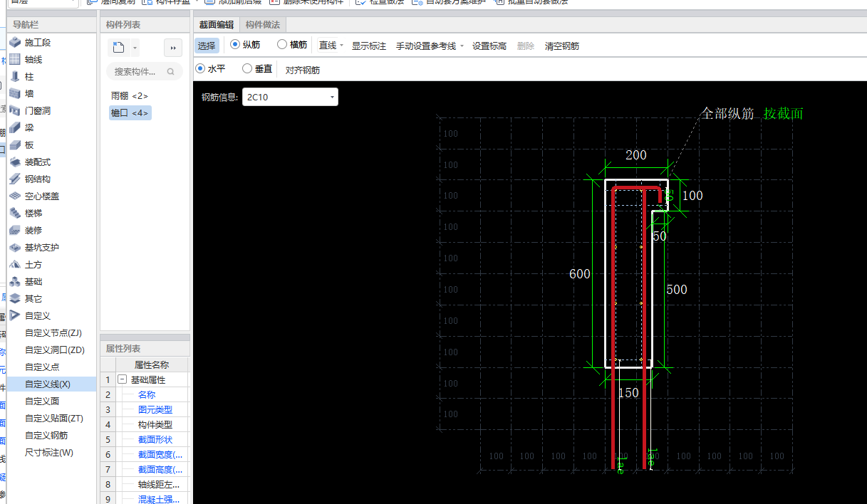Collapse the 基础属性 group expander
867x504 pixels.
(x=122, y=380)
